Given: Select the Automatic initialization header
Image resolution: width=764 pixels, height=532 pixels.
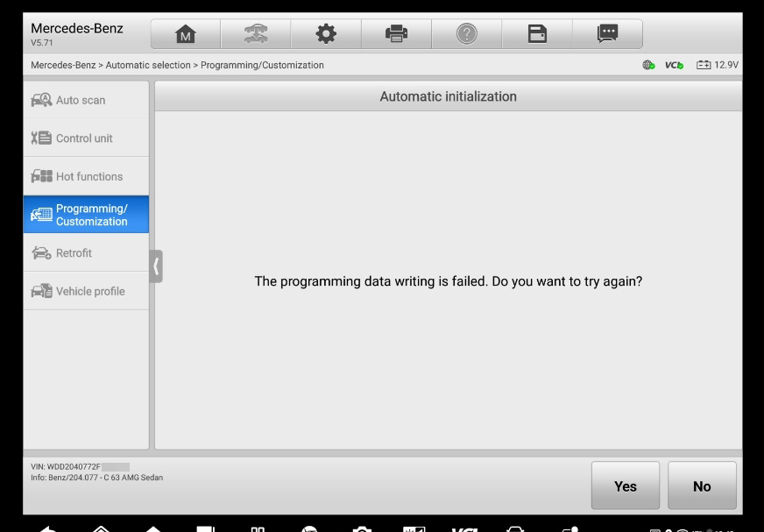Looking at the screenshot, I should click(x=449, y=96).
